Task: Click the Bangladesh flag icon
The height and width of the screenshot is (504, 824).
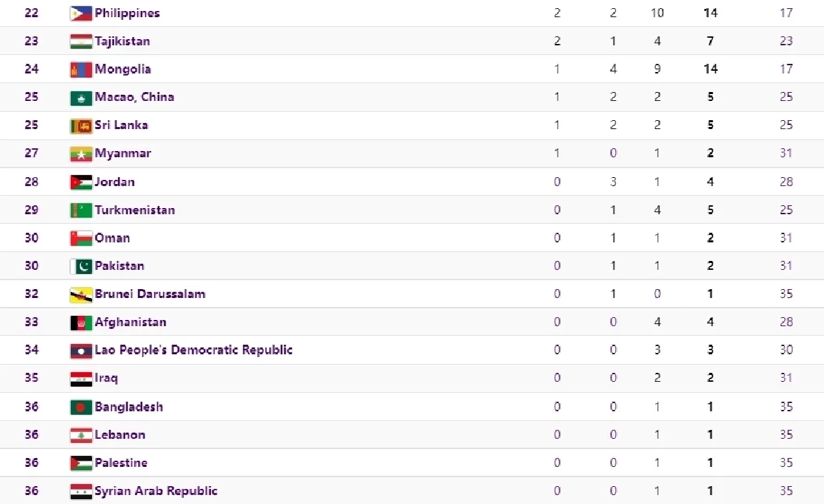Action: click(x=81, y=407)
